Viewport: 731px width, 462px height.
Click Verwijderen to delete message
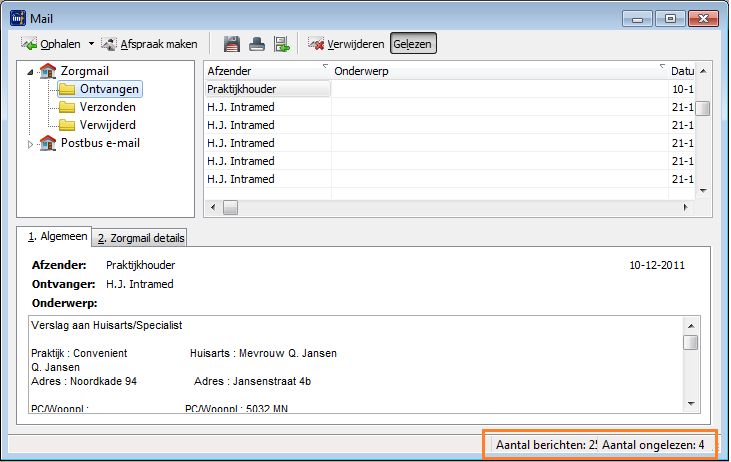(x=346, y=44)
